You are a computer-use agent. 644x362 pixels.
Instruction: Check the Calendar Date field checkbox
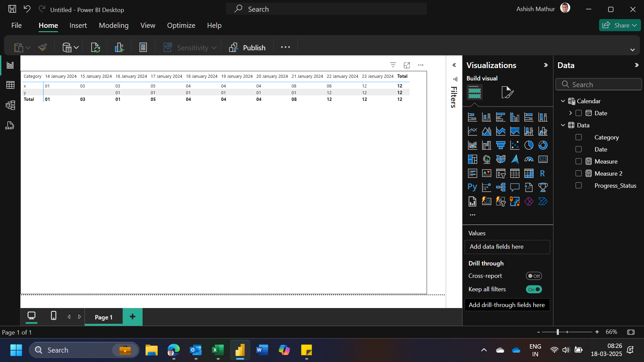(579, 113)
